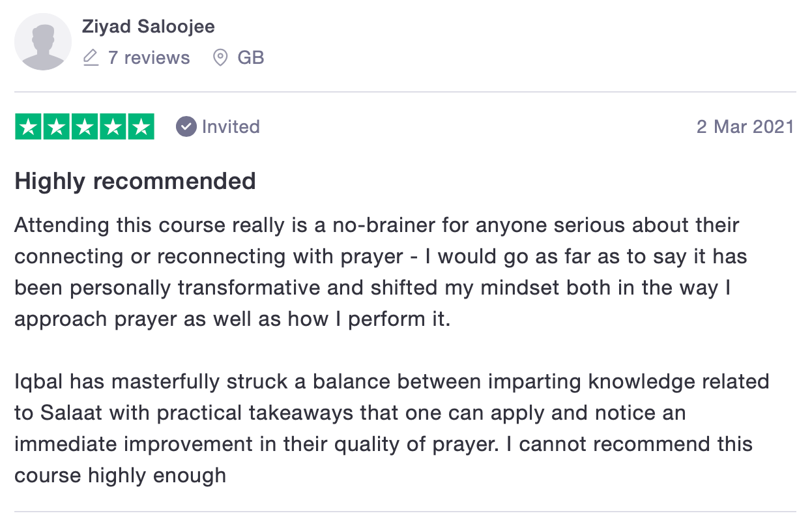Click the second green rating star

(56, 126)
